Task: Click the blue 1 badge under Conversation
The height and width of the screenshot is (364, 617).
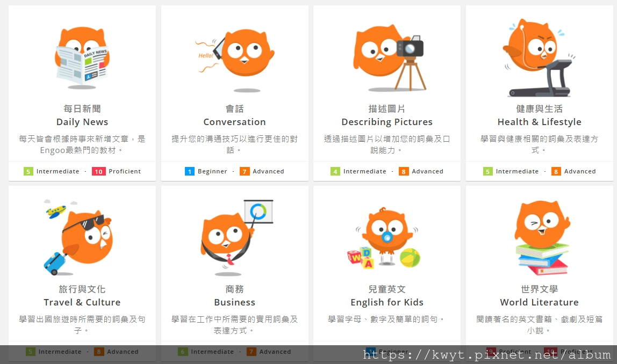Action: pyautogui.click(x=190, y=171)
